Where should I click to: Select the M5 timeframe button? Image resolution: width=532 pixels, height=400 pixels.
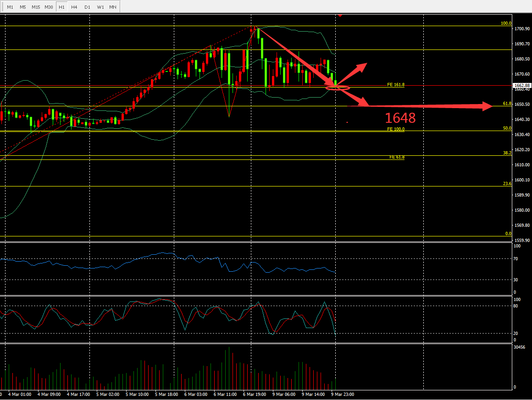click(x=23, y=7)
